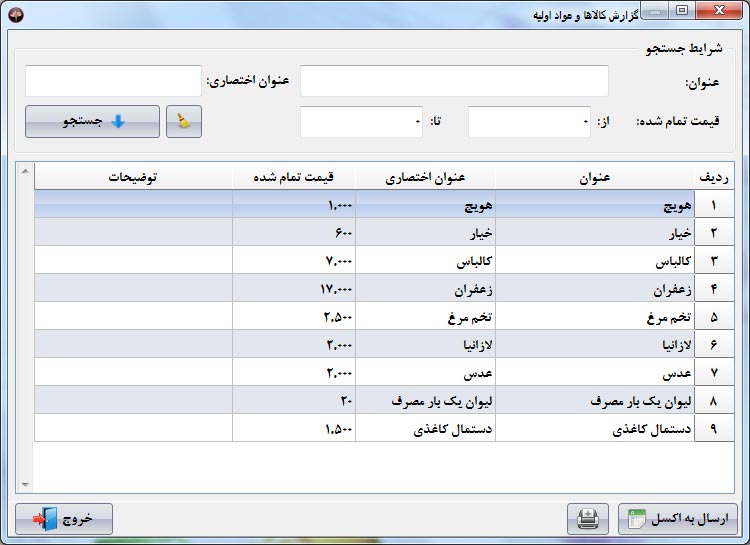Select row header number ۳
The height and width of the screenshot is (545, 750).
point(714,260)
